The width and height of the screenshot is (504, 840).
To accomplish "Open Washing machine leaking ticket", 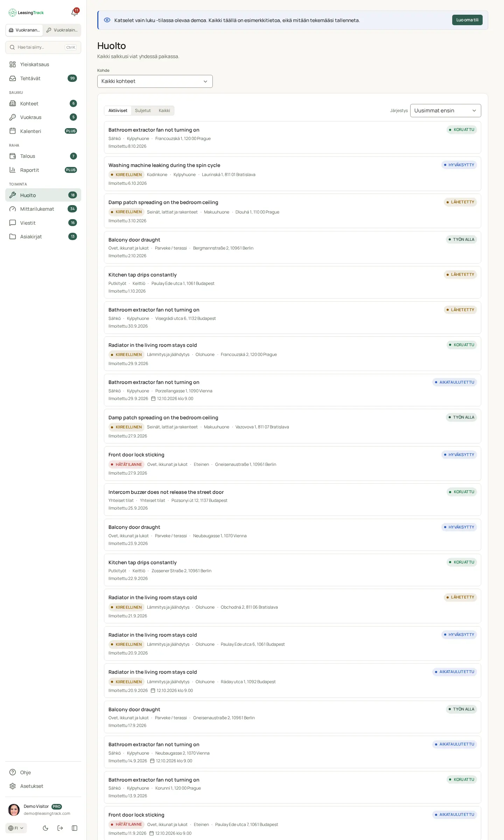I will pyautogui.click(x=293, y=174).
